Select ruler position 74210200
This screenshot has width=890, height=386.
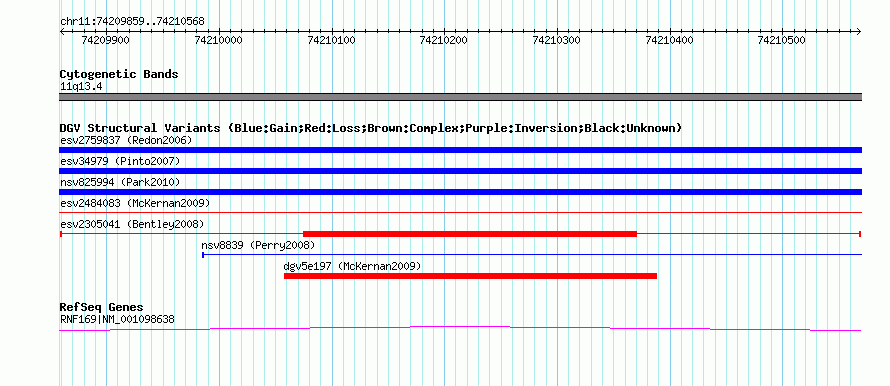click(x=443, y=40)
